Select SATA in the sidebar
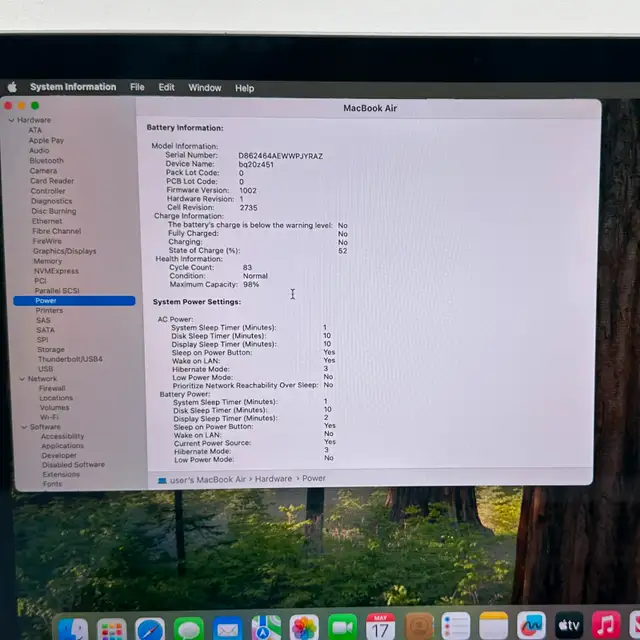640x640 pixels. point(45,330)
